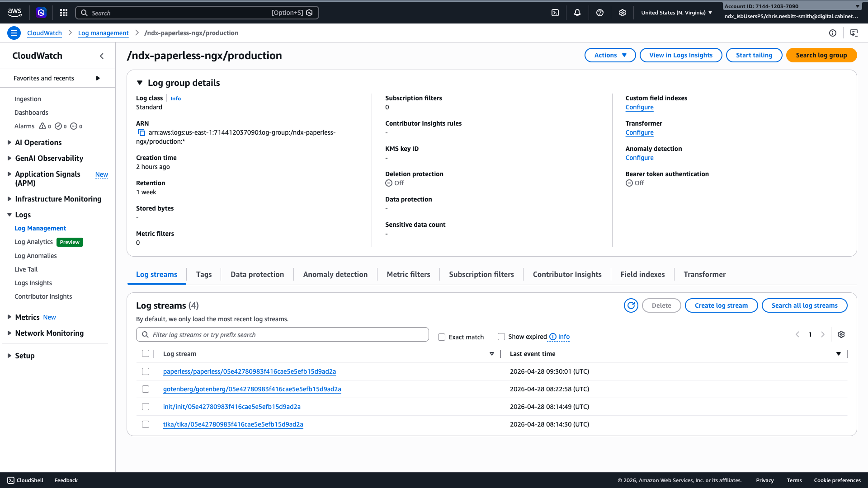Open log streams table preferences gear

pos(841,334)
